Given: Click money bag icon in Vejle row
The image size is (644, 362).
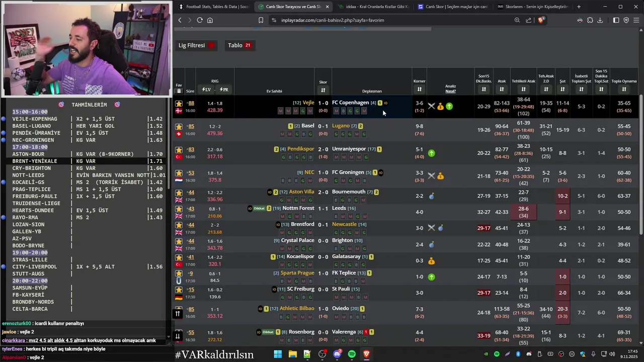Looking at the screenshot, I should point(440,106).
